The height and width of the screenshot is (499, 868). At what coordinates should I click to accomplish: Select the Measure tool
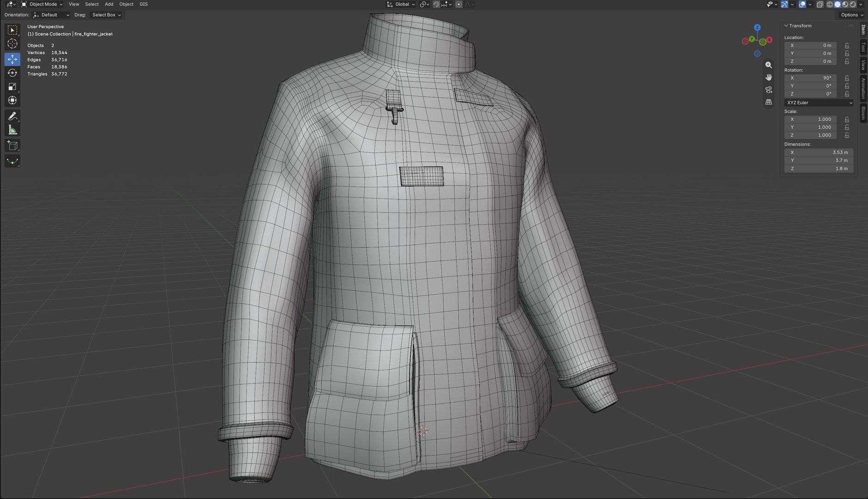coord(12,130)
